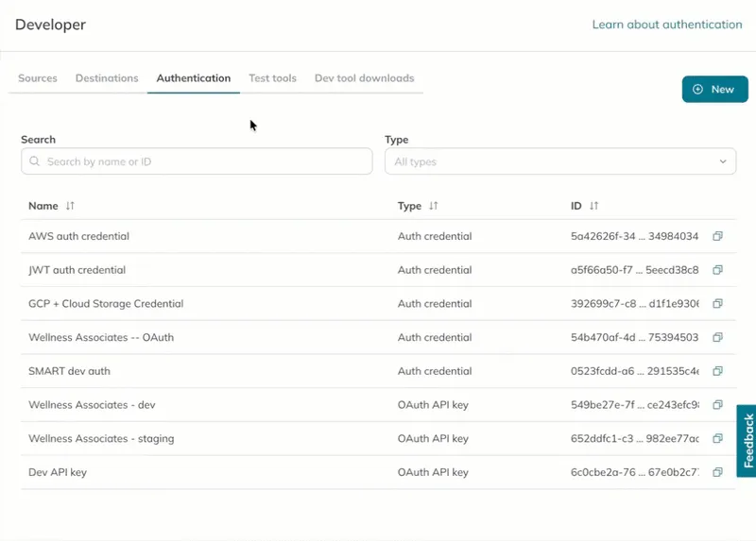756x541 pixels.
Task: Click the ID column header label
Action: tap(576, 206)
